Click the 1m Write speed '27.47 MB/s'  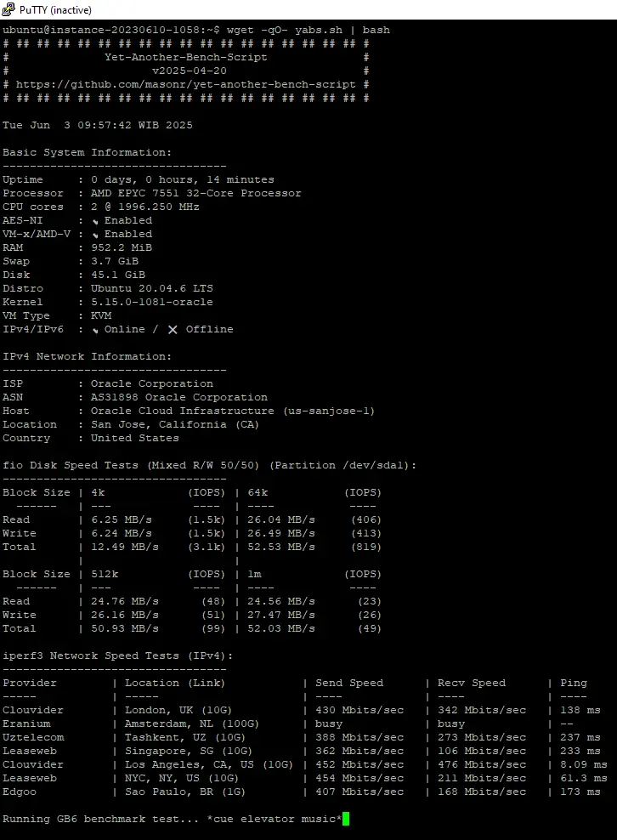tap(281, 615)
